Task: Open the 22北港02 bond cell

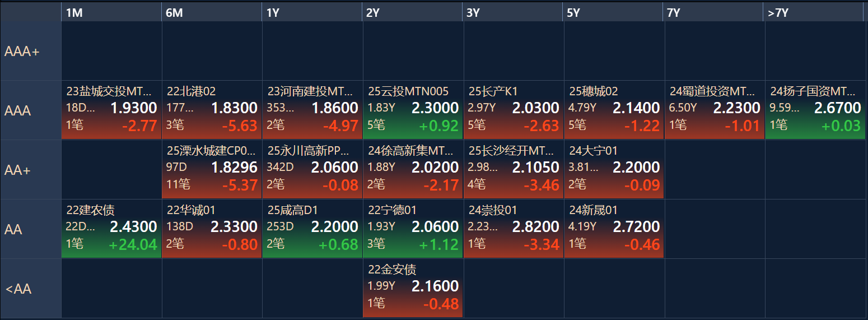Action: 212,110
